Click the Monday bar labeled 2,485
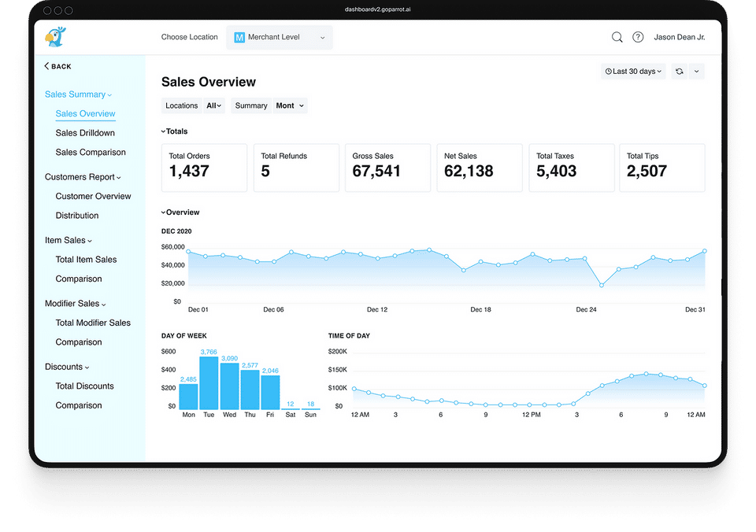Viewport: 756px width, 532px height. click(188, 397)
